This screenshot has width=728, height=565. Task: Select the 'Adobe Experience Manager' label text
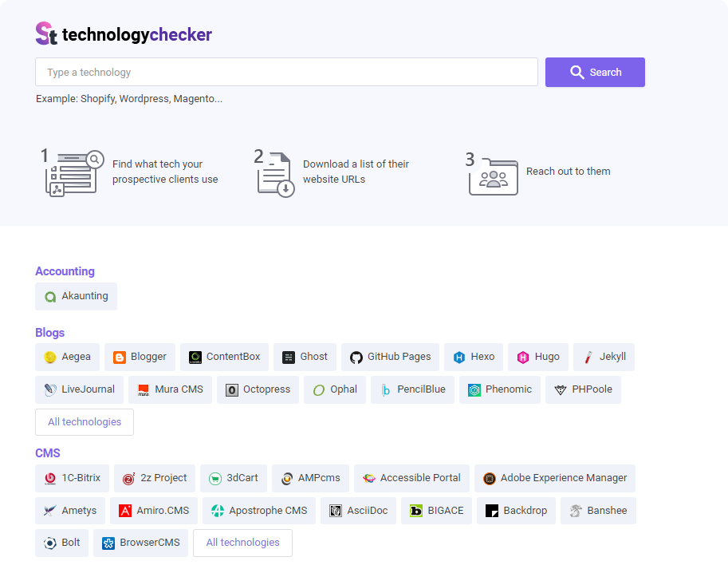[x=564, y=478]
